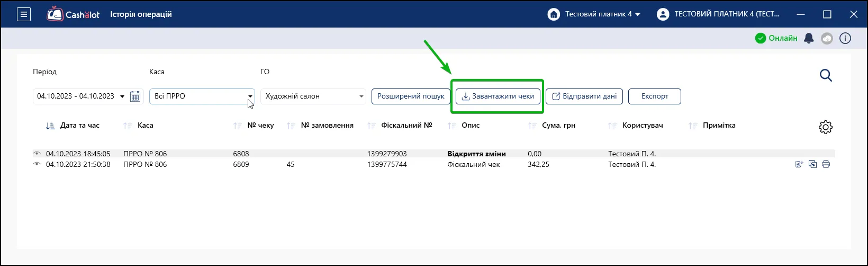Toggle the eye icon on the 18:45:05 row
868x266 pixels.
point(37,154)
